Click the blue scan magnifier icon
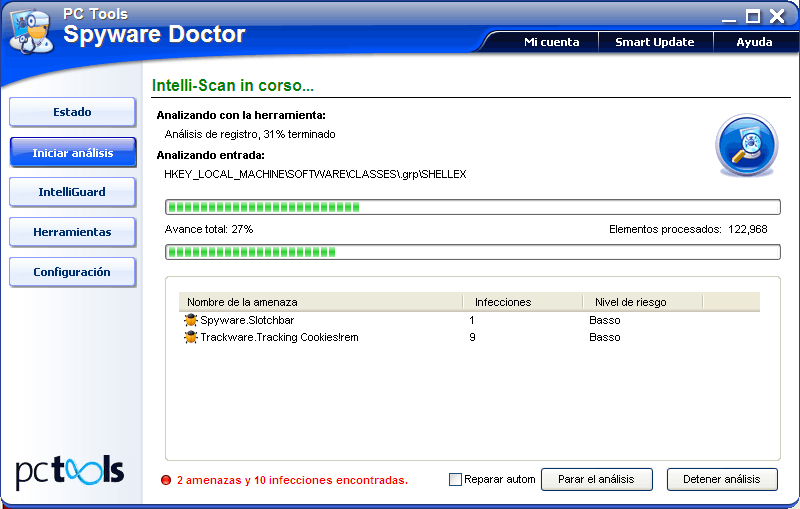This screenshot has height=509, width=800. (746, 145)
